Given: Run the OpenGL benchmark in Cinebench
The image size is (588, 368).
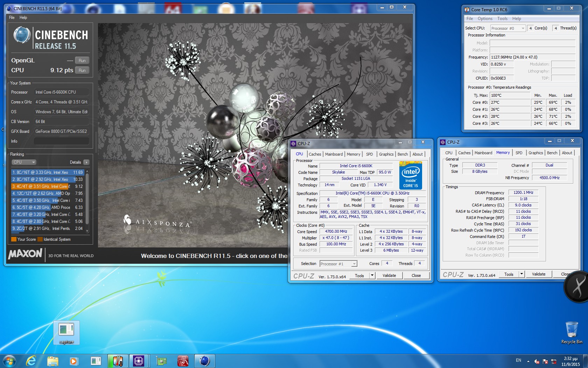Looking at the screenshot, I should (82, 60).
